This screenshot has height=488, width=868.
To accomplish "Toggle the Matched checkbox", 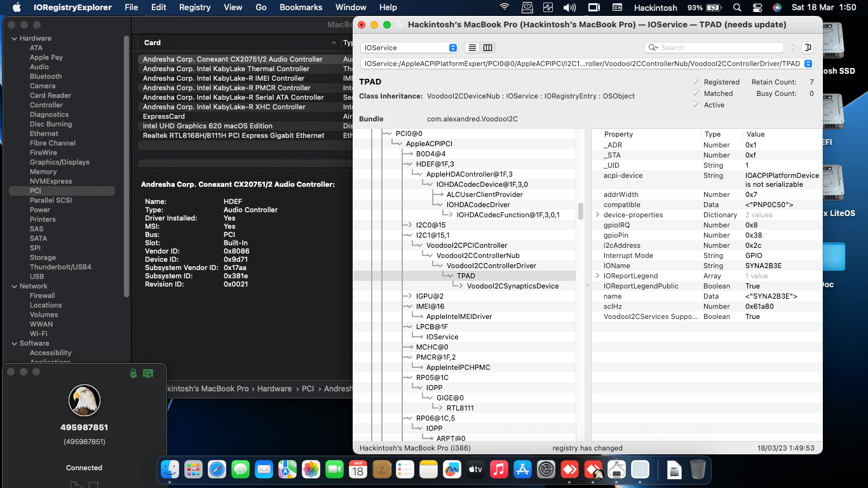I will (696, 93).
